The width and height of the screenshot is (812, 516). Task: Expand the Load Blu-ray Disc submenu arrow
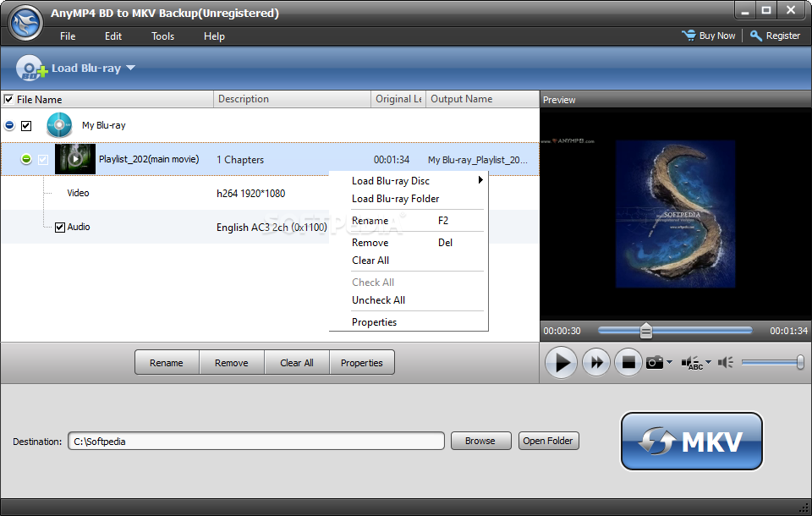(480, 180)
